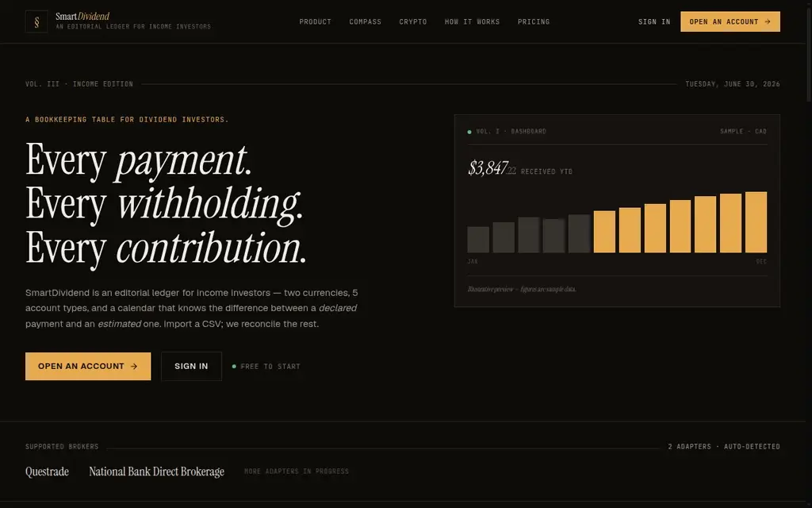This screenshot has height=508, width=812.
Task: Click the bookkeeping table for dividend investors tagline
Action: [x=127, y=119]
